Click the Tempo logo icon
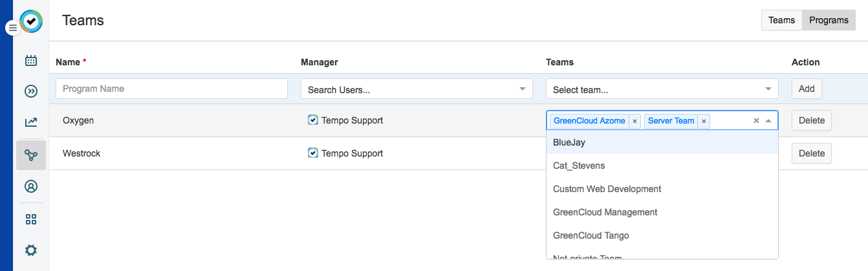Image resolution: width=868 pixels, height=271 pixels. 31,21
